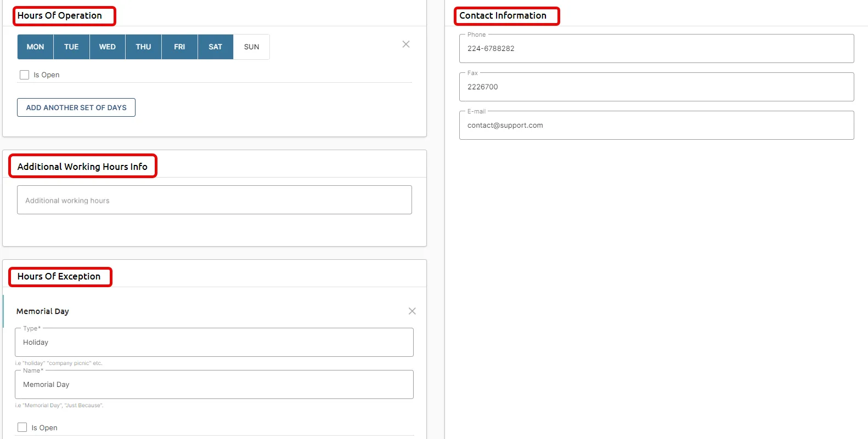Viewport: 868px width, 439px height.
Task: Select the SUN day button
Action: 251,47
